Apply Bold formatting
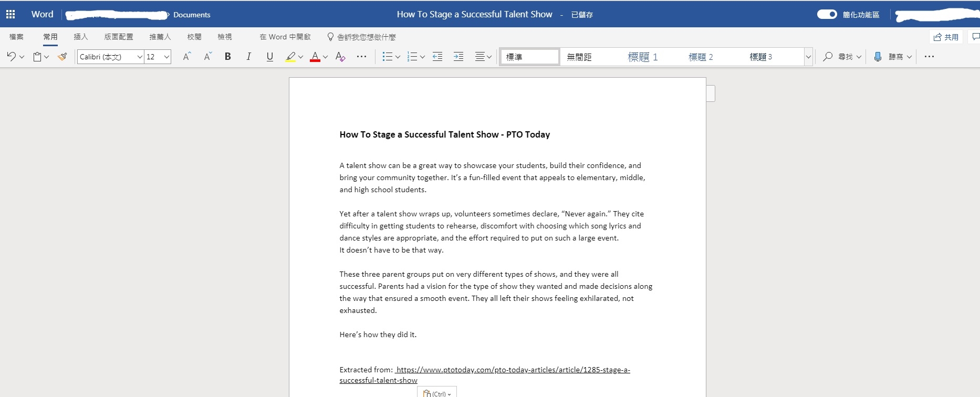Screen dimensions: 980x397 pyautogui.click(x=227, y=57)
